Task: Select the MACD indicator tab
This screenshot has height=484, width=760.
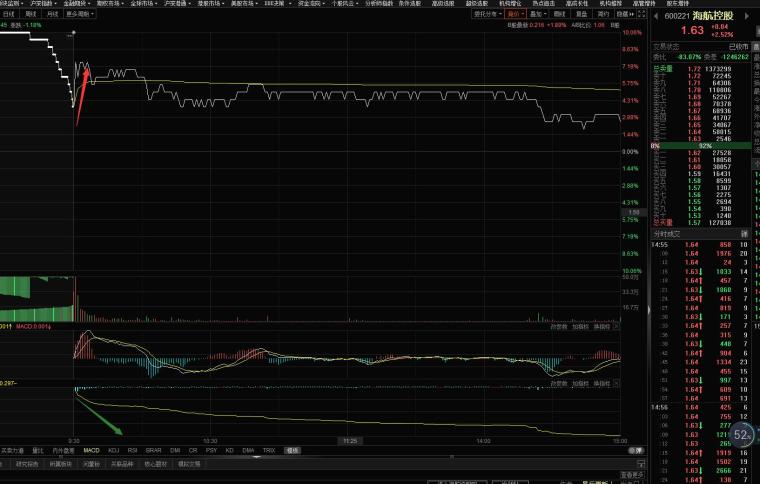Action: (91, 451)
